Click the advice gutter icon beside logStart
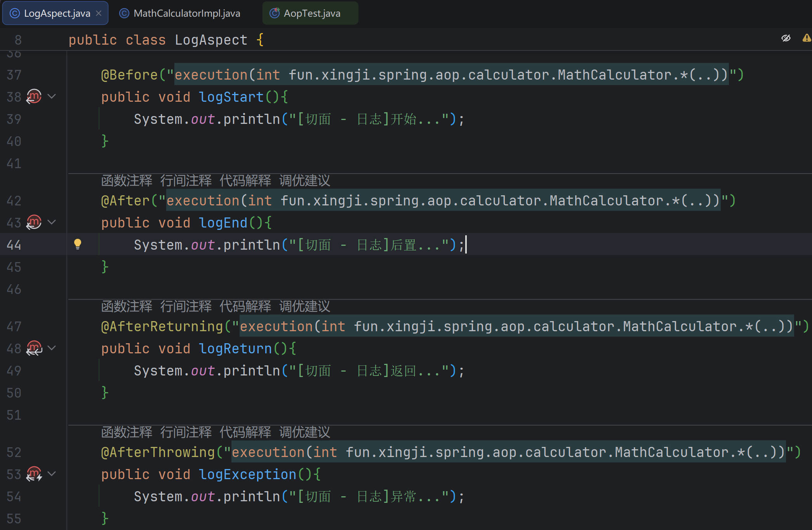Screen dimensions: 812x530 coord(34,96)
